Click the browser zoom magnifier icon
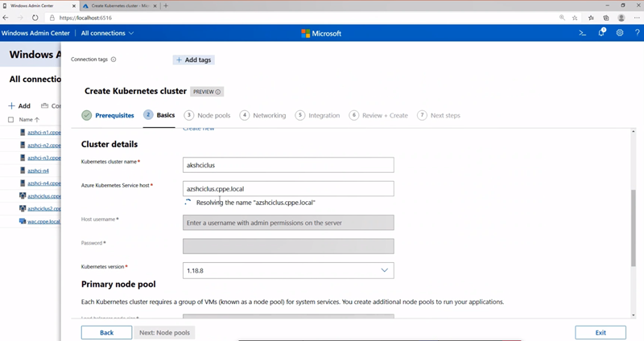The width and height of the screenshot is (644, 341). (562, 18)
